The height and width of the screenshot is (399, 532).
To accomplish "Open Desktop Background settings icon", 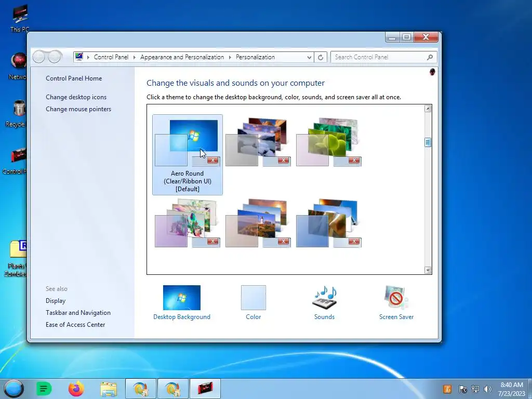I will pos(181,298).
